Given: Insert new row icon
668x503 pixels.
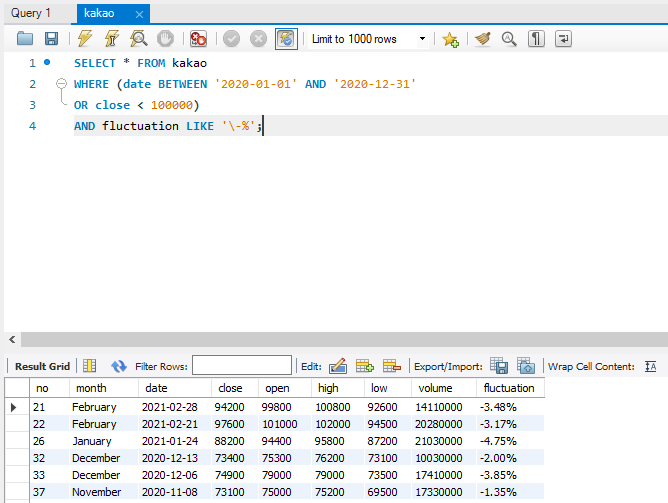Looking at the screenshot, I should coord(365,366).
